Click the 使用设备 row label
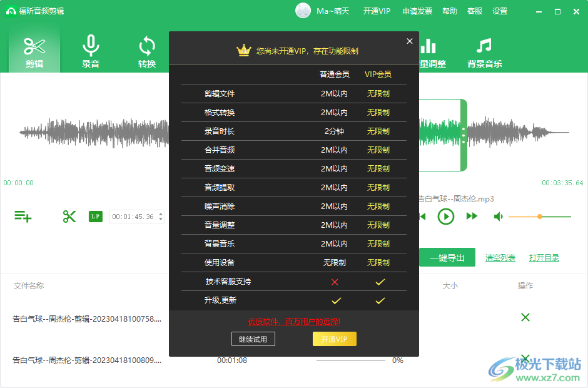The height and width of the screenshot is (388, 588). tap(220, 263)
